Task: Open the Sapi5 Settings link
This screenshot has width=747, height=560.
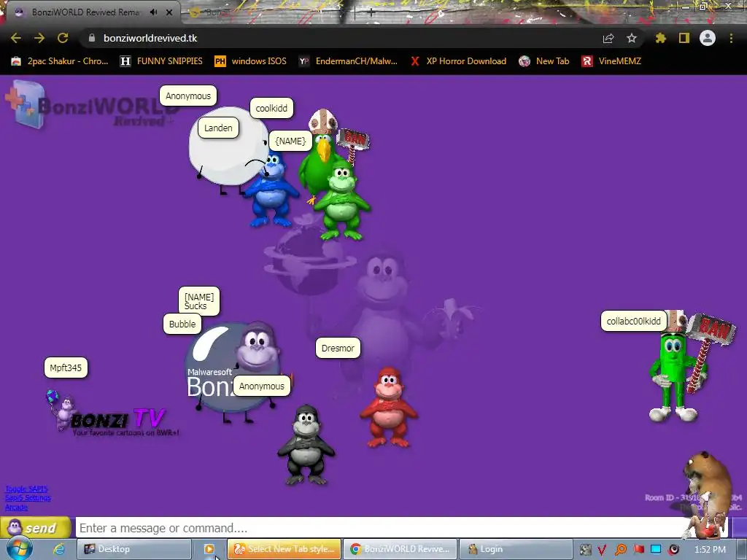Action: pos(28,497)
